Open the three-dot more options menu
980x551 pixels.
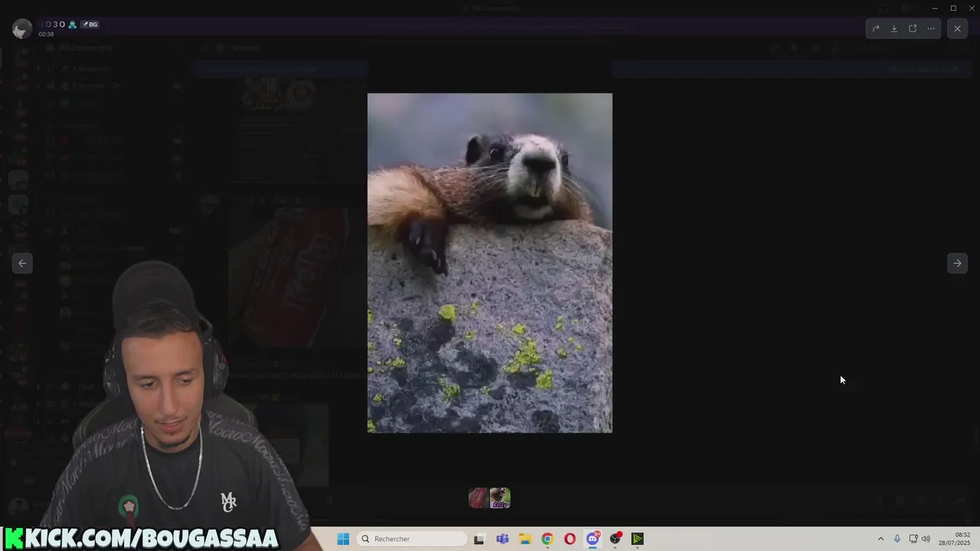pos(931,28)
